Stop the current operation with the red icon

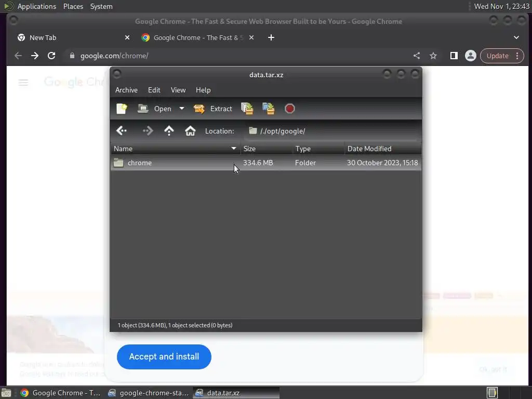[x=289, y=109]
